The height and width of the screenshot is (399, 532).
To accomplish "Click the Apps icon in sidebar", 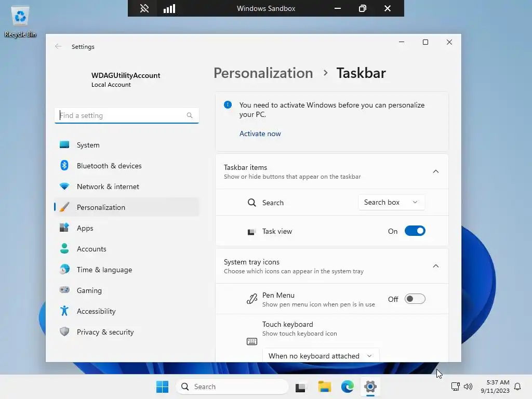I will (x=64, y=228).
